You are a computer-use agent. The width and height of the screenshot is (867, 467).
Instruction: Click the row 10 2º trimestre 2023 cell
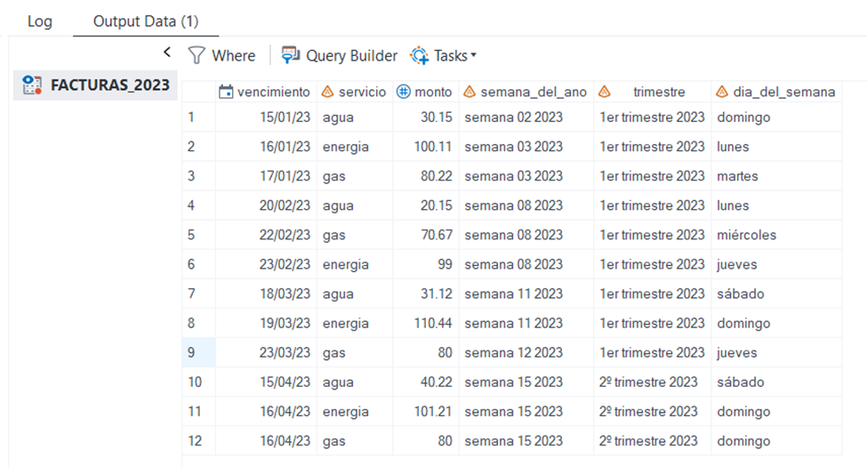pos(652,382)
